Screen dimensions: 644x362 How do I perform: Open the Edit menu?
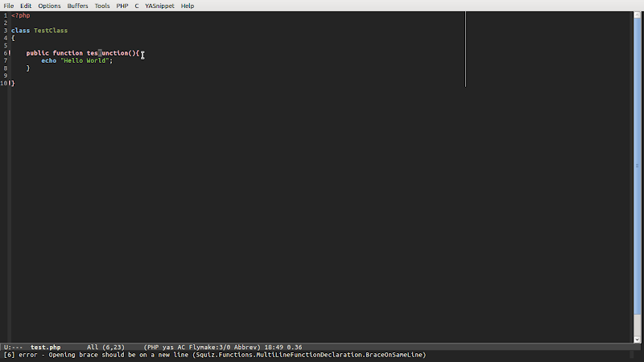[26, 6]
